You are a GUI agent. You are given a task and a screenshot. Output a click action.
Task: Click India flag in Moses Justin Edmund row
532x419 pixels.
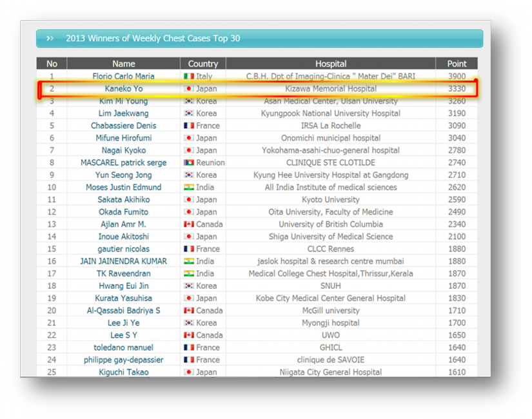[x=189, y=188]
